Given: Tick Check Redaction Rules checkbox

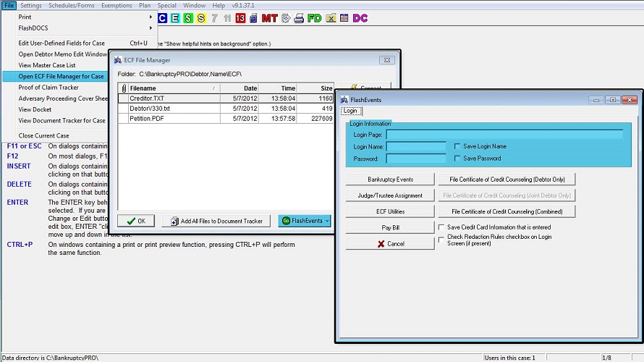Looking at the screenshot, I should click(x=441, y=240).
